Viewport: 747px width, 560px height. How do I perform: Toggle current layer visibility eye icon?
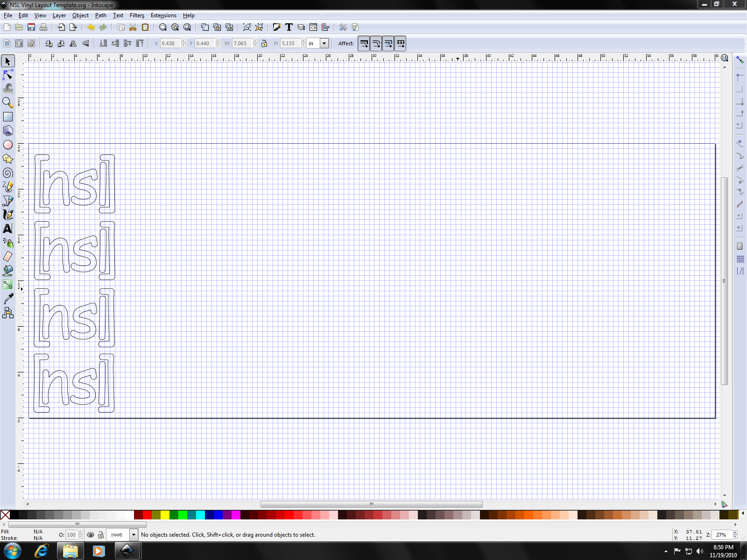[x=91, y=535]
